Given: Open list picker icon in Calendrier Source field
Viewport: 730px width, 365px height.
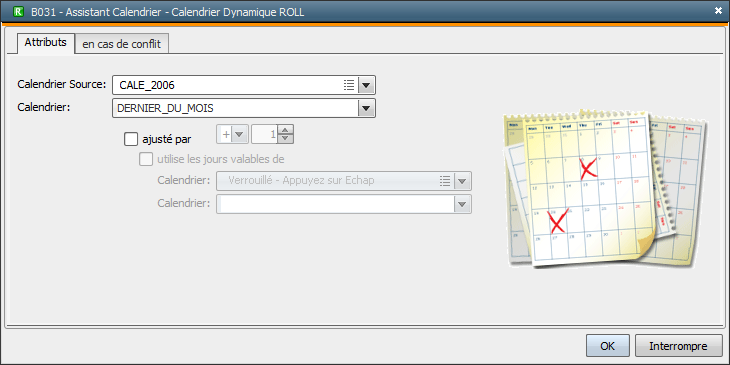Looking at the screenshot, I should click(x=349, y=85).
